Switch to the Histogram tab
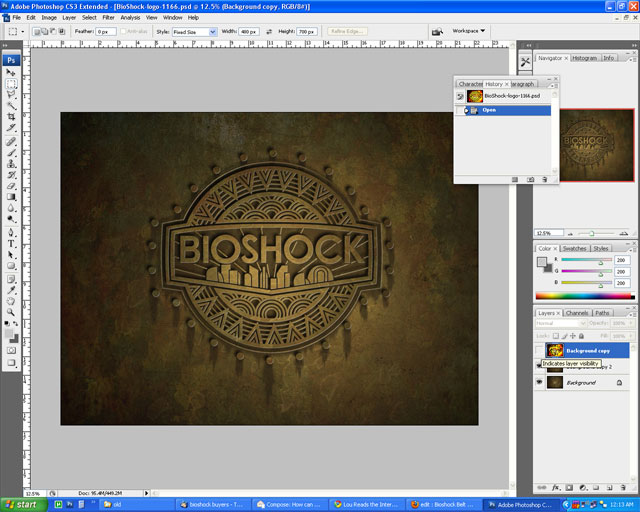640x512 pixels. tap(584, 58)
